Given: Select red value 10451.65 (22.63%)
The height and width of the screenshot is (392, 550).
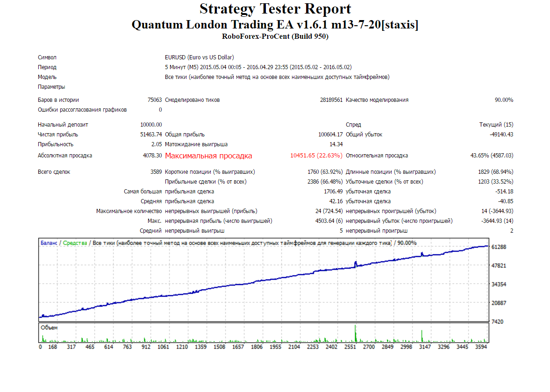Looking at the screenshot, I should coord(316,156).
